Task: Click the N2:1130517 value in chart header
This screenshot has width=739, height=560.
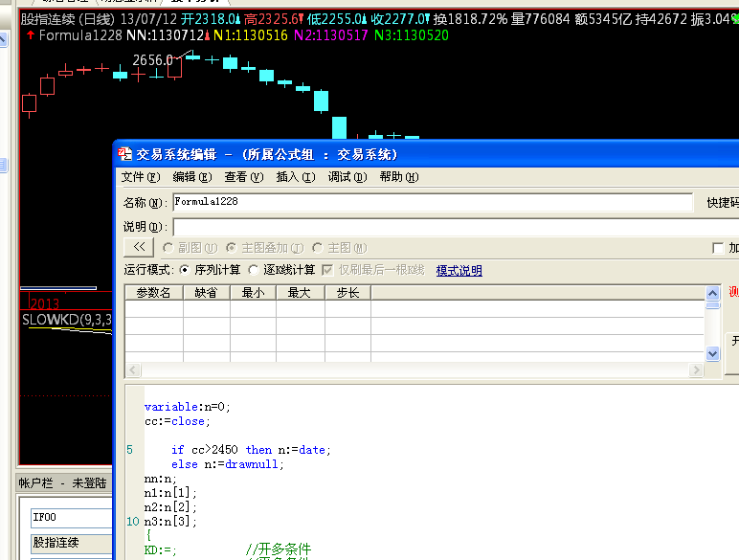Action: pyautogui.click(x=331, y=35)
